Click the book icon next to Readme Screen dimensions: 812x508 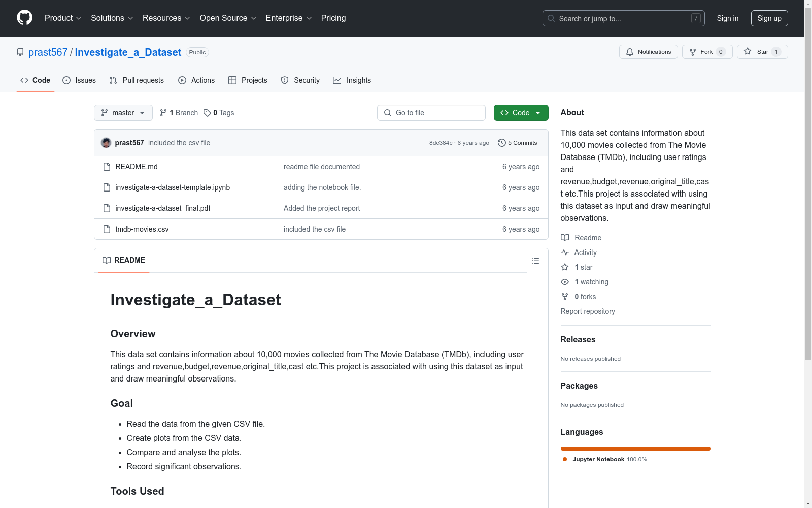565,238
